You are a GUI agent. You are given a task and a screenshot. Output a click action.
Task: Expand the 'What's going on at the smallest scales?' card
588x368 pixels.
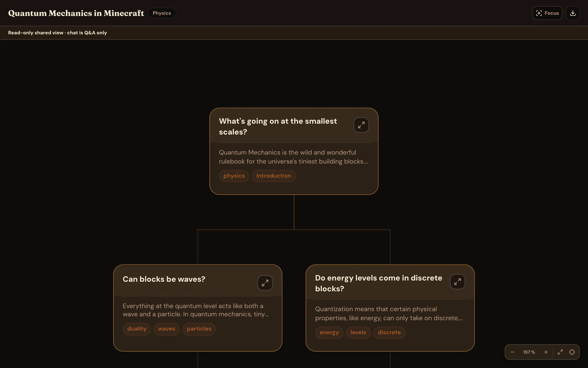tap(361, 125)
